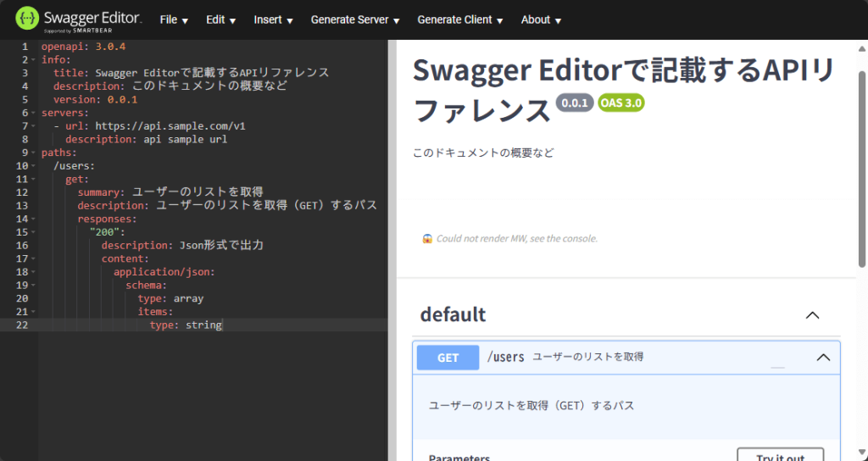
Task: Click the Swagger Editor logo
Action: [79, 19]
